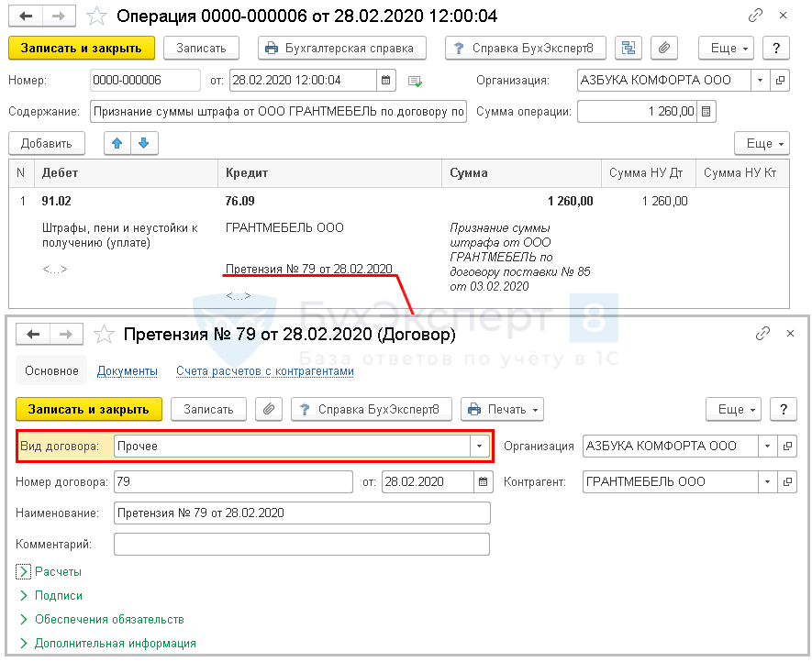Open Еще menu in Претензия window
This screenshot has width=812, height=662.
tap(733, 410)
